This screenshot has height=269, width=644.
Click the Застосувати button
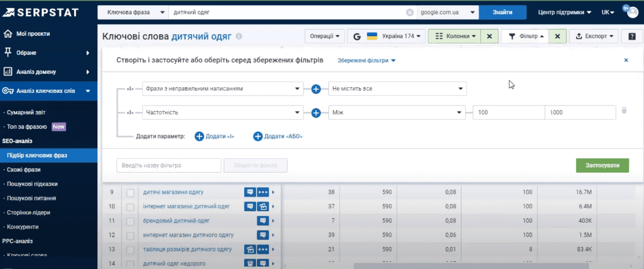(602, 165)
